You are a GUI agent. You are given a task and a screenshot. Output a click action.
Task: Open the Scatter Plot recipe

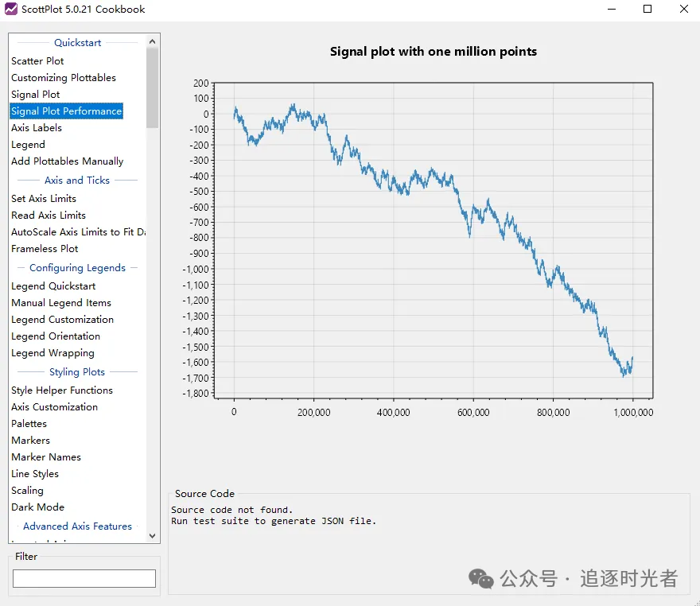coord(37,61)
